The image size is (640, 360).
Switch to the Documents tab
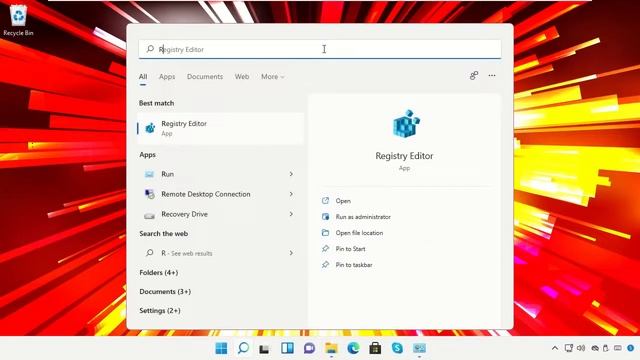205,76
